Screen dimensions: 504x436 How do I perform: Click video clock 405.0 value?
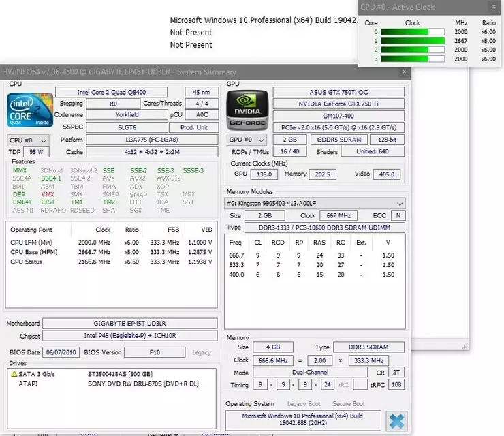click(386, 174)
